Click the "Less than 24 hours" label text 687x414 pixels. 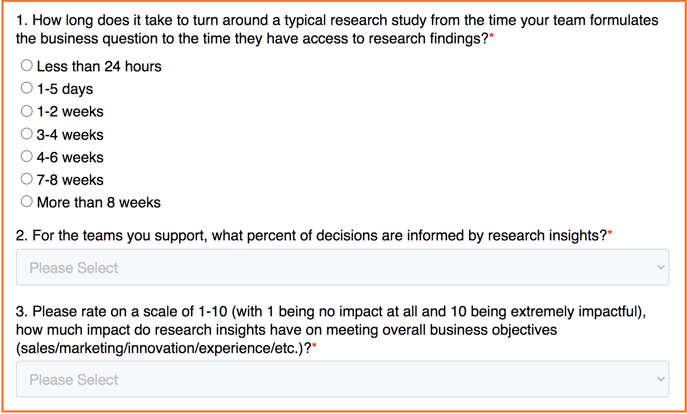coord(99,67)
